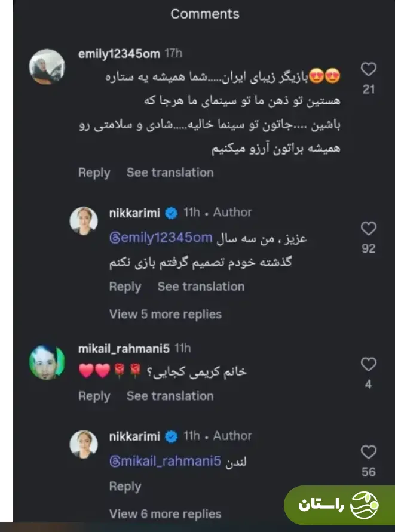Like nikkarimi's reply to emily12345om
Screen dimensions: 395x532
[369, 229]
